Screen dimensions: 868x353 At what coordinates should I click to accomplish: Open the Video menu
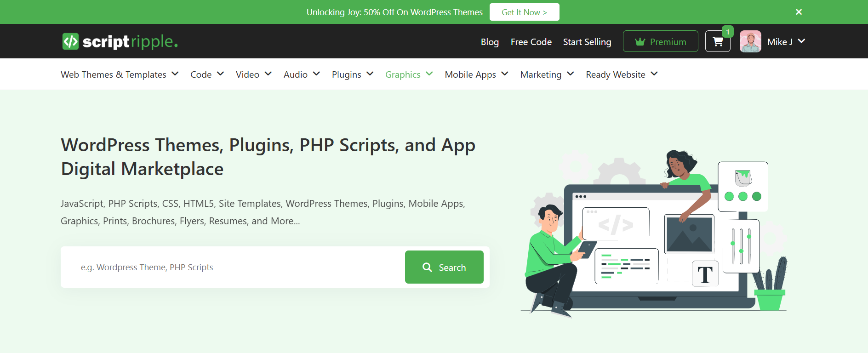tap(247, 74)
